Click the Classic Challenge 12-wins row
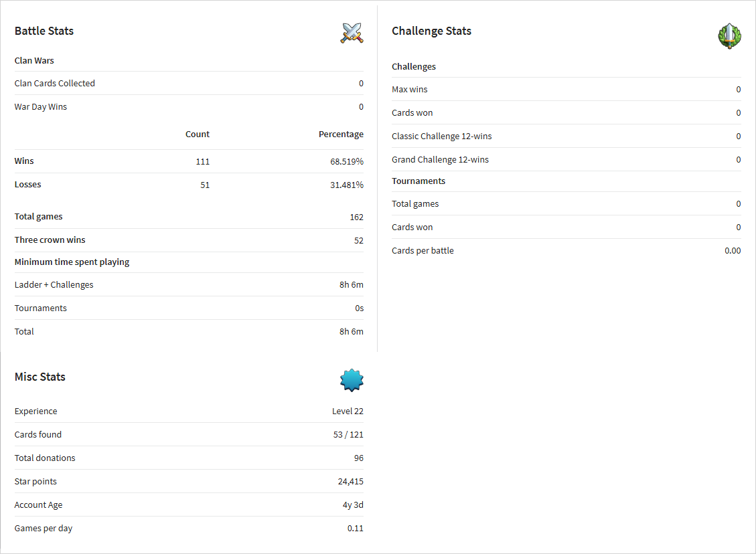The width and height of the screenshot is (756, 554). (566, 136)
